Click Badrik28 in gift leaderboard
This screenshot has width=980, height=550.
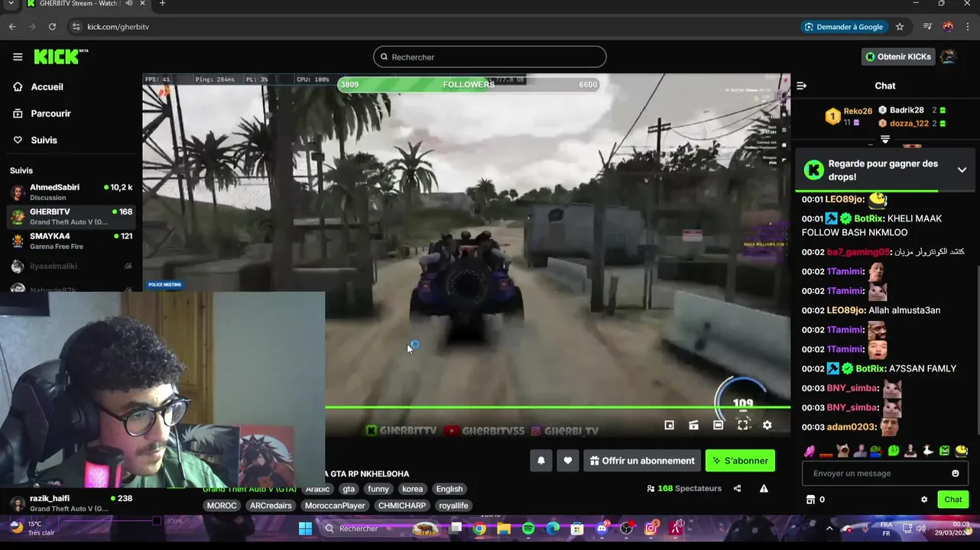(x=906, y=110)
